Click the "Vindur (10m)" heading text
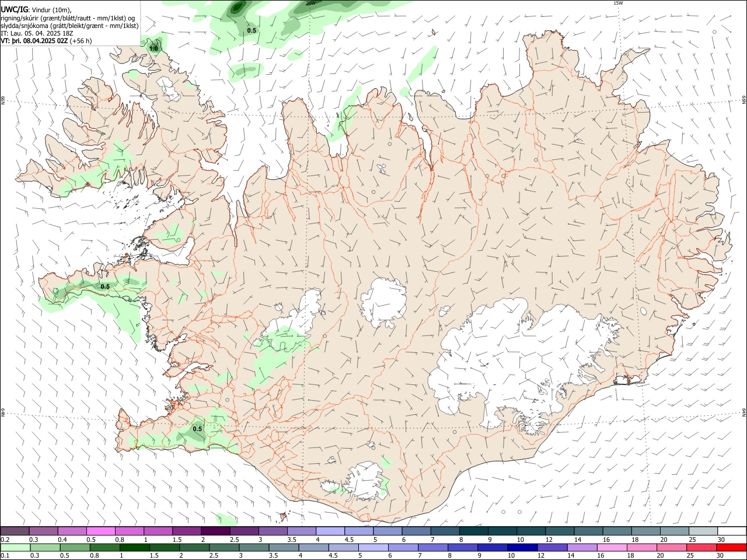747x560 pixels. click(x=51, y=10)
